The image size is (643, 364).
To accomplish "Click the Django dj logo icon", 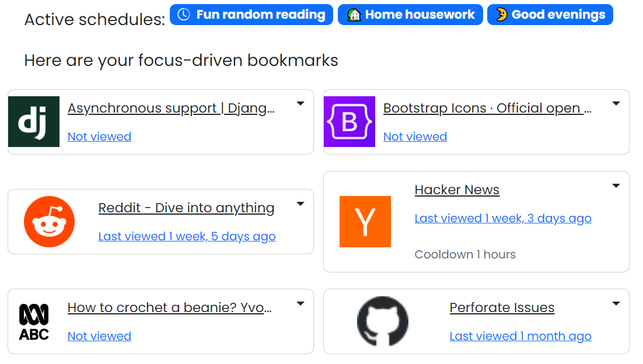I will (x=34, y=122).
